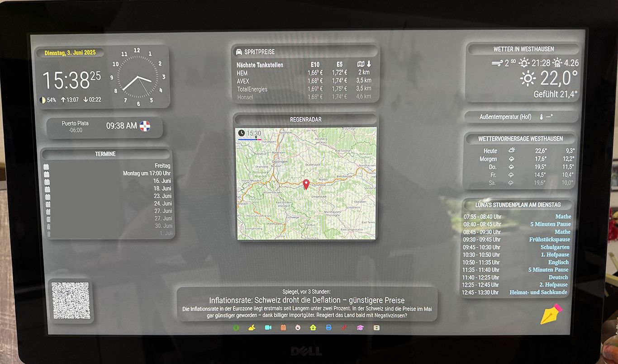Click the distance sort arrow in Spritpreise

click(x=369, y=65)
